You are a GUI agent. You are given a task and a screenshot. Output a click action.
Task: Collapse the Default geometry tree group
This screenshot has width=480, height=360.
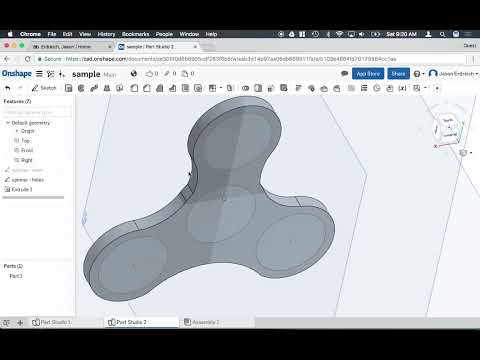click(x=8, y=123)
